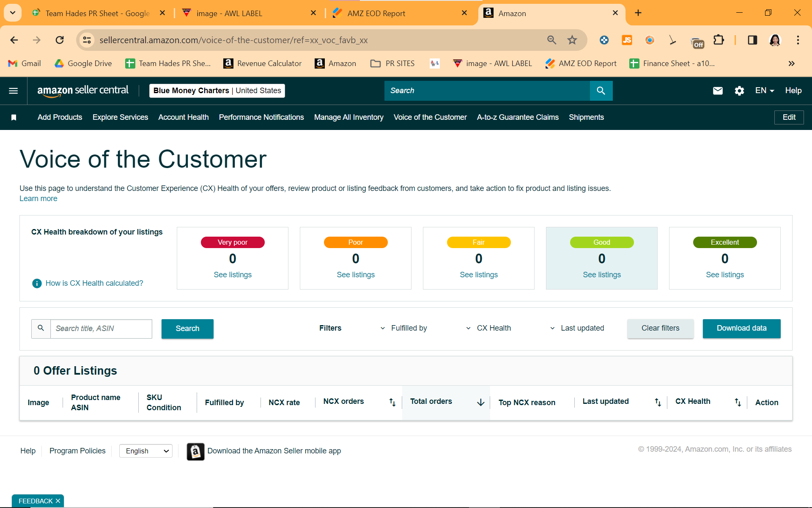The image size is (812, 508).
Task: Open the FEEDBACK panel
Action: coord(36,501)
